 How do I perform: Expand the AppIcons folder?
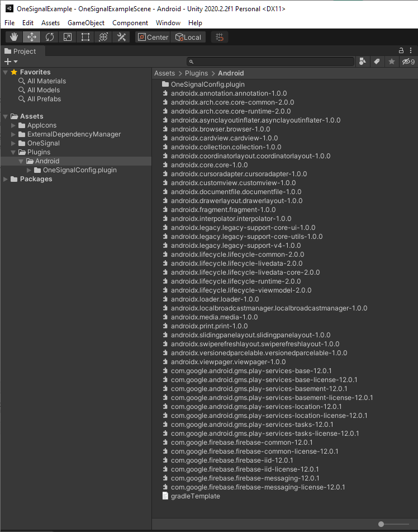click(13, 125)
